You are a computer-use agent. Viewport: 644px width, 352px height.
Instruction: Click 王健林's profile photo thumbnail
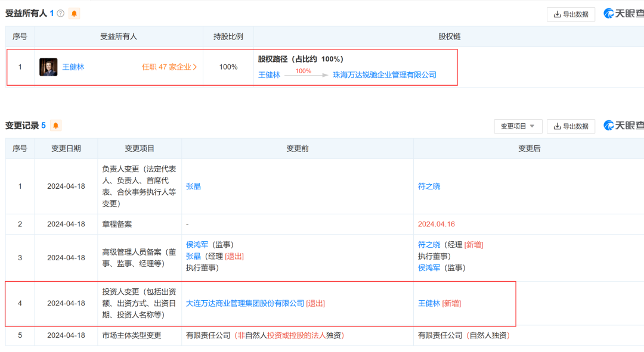(x=48, y=67)
